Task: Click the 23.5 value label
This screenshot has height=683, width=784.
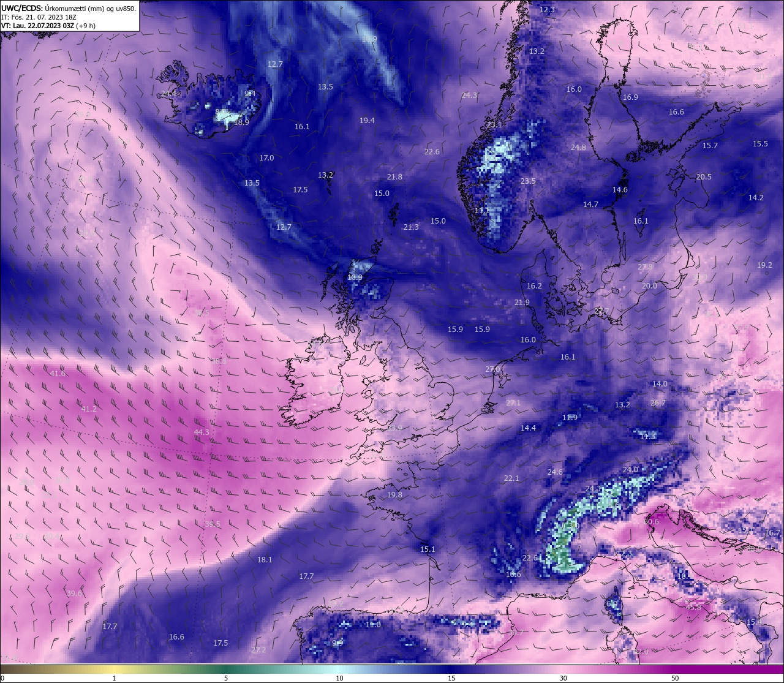Action: 528,181
